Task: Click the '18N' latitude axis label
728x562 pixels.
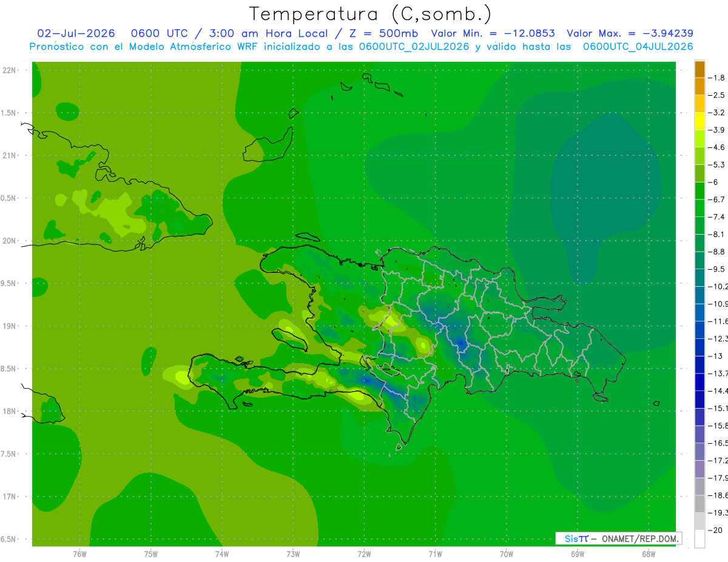Action: pyautogui.click(x=10, y=412)
